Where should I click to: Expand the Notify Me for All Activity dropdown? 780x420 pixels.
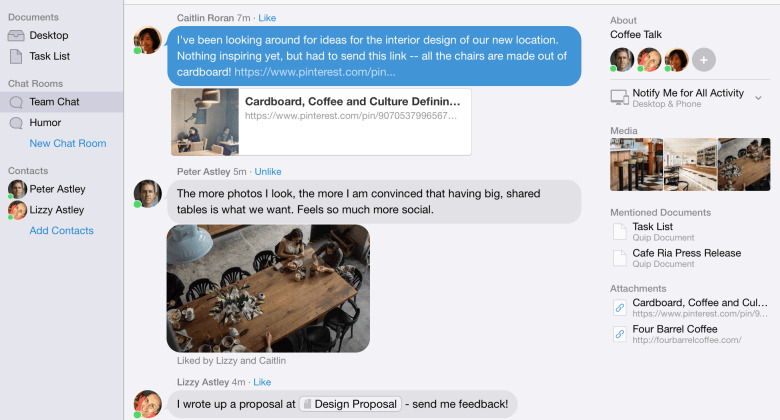(x=758, y=98)
